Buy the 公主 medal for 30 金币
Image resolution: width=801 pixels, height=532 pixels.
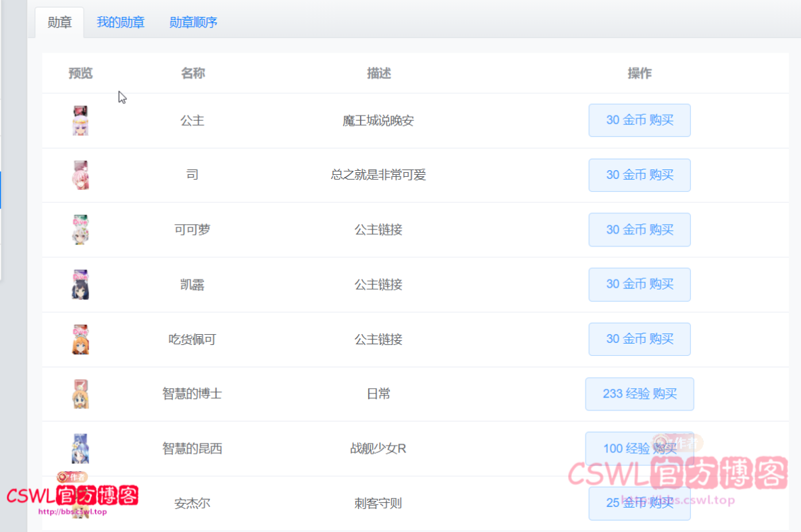pos(639,120)
